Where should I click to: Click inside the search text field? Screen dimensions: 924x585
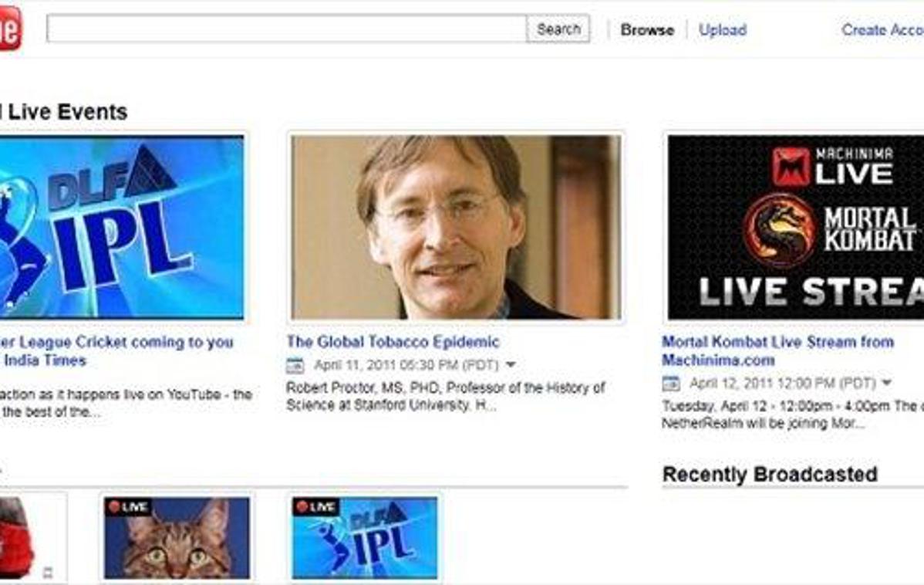(286, 29)
